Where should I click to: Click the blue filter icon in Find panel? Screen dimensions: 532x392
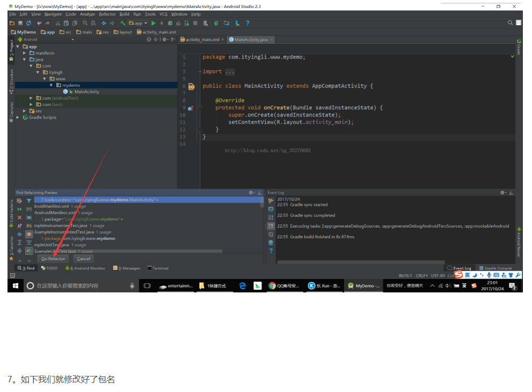pos(29,201)
